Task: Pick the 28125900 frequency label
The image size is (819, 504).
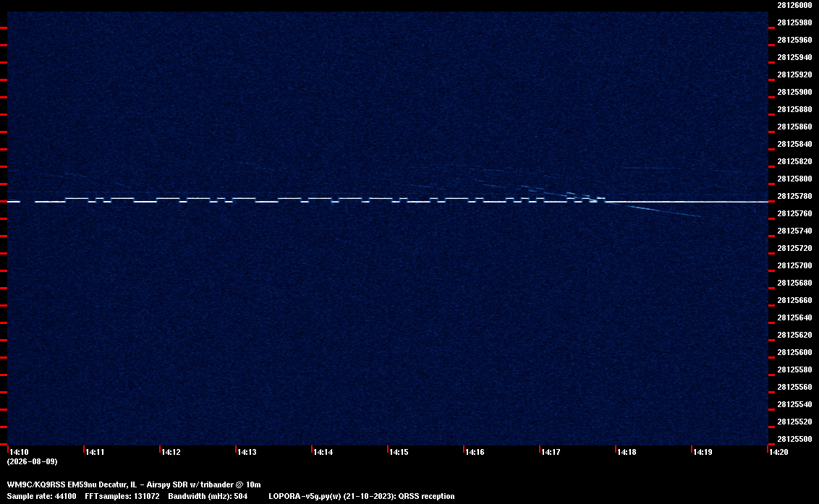Action: point(794,92)
